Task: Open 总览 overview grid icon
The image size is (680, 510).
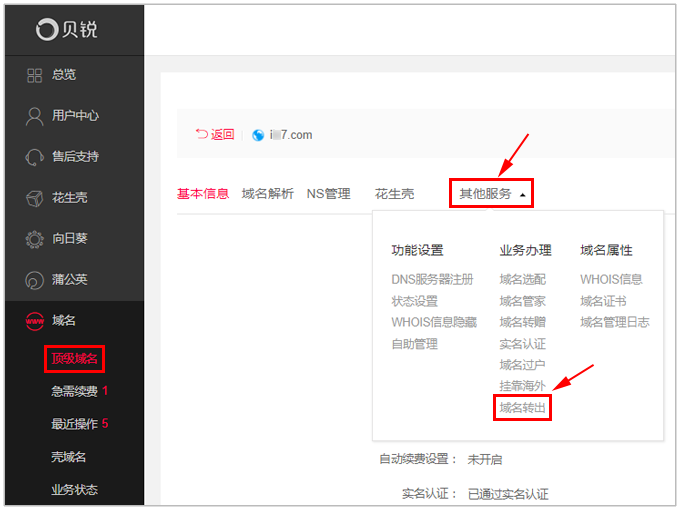Action: tap(34, 75)
